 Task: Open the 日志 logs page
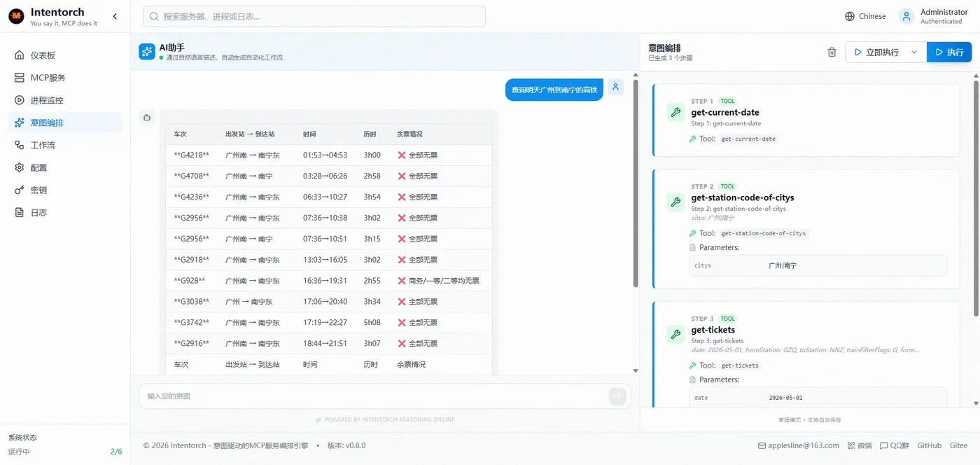tap(65, 212)
